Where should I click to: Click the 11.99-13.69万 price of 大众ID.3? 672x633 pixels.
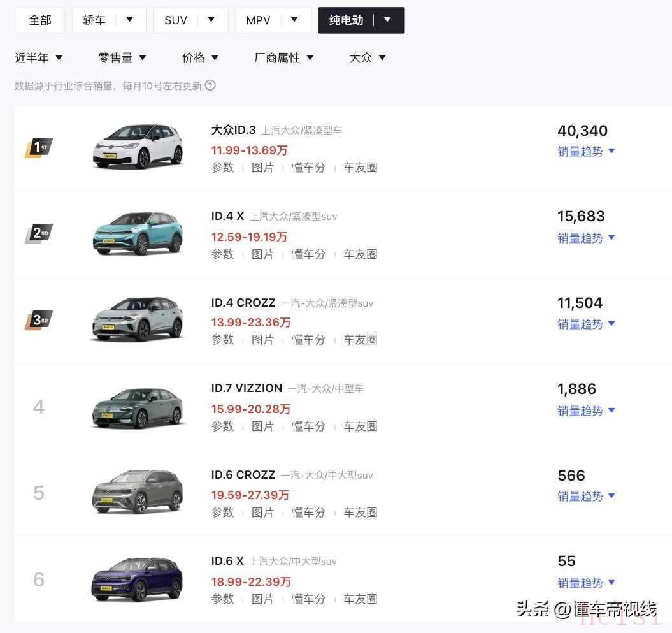click(x=249, y=150)
